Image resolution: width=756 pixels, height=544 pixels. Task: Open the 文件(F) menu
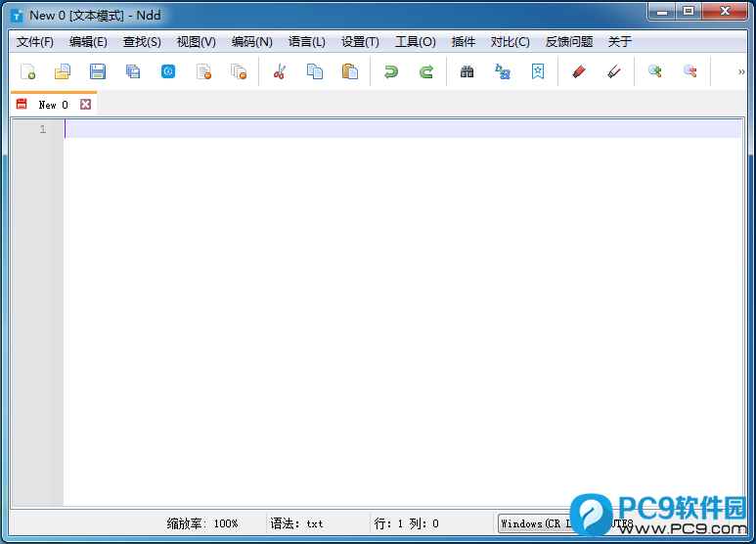(x=35, y=42)
